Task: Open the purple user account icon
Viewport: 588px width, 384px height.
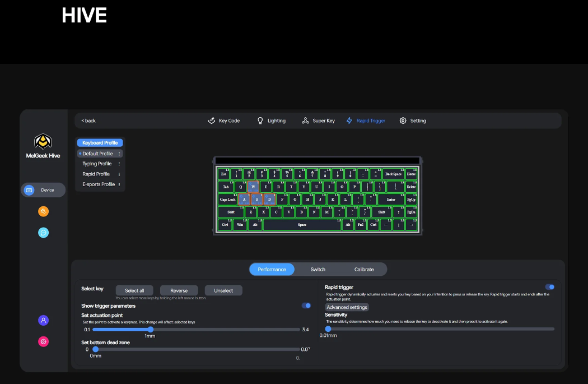Action: [44, 320]
